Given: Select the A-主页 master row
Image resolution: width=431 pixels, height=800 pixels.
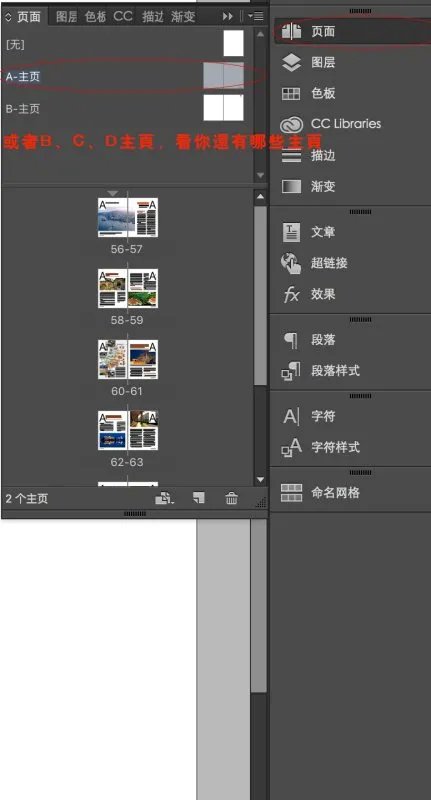Looking at the screenshot, I should coord(128,76).
